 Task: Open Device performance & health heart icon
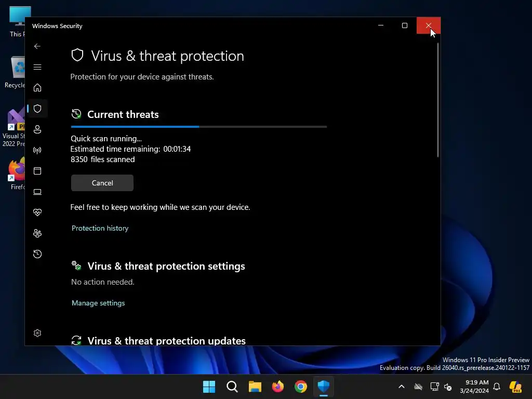(x=37, y=212)
